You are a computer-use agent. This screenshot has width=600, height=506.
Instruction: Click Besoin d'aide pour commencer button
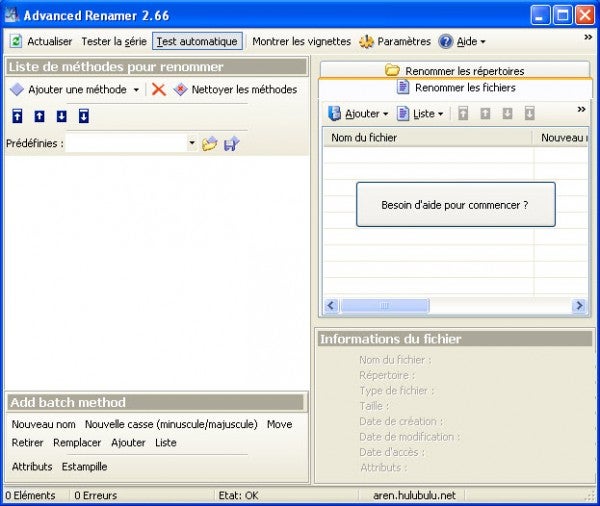[x=456, y=204]
